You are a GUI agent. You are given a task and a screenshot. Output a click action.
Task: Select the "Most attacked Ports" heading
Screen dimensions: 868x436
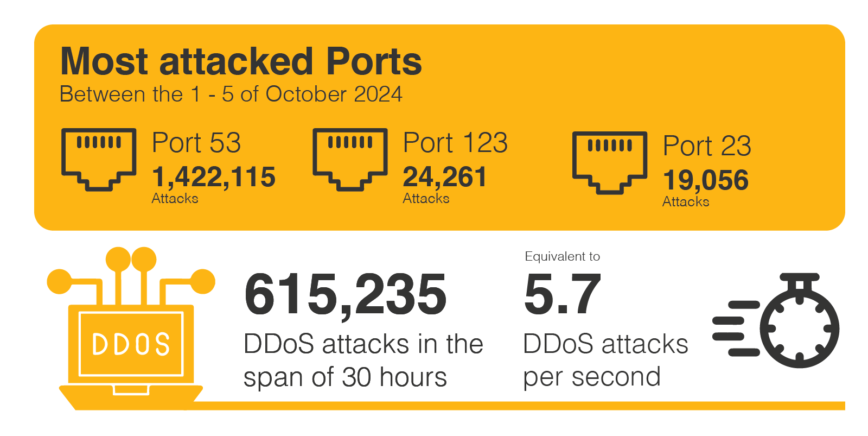(x=241, y=61)
